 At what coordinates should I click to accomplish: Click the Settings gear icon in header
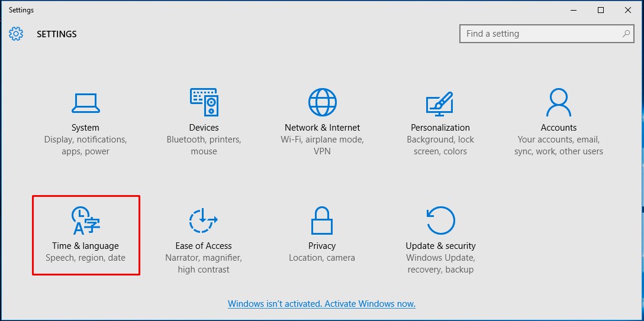pos(16,34)
